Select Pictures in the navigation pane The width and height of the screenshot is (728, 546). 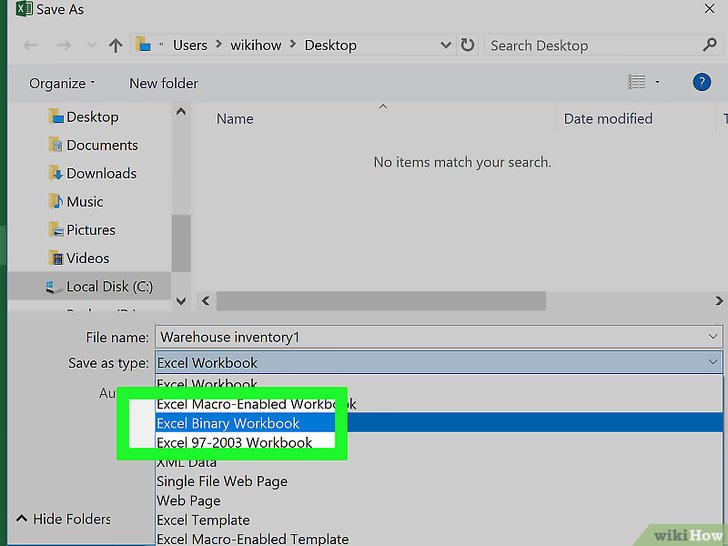(x=82, y=230)
